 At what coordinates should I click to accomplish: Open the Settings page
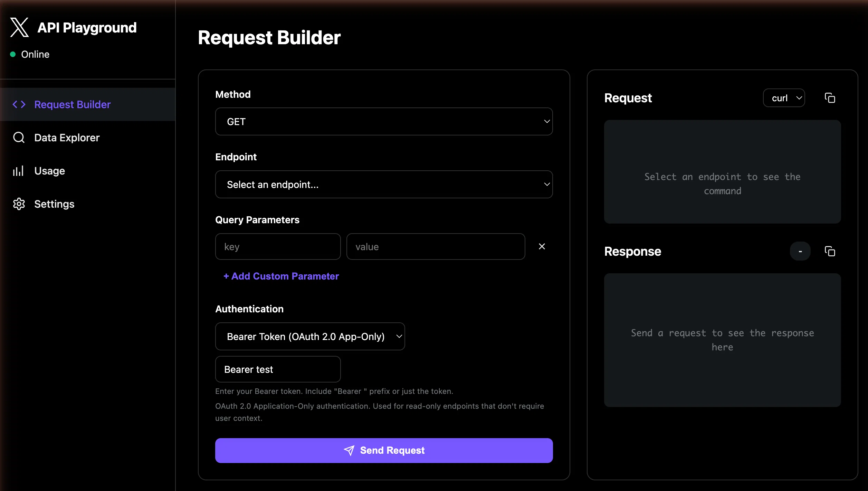(x=88, y=204)
